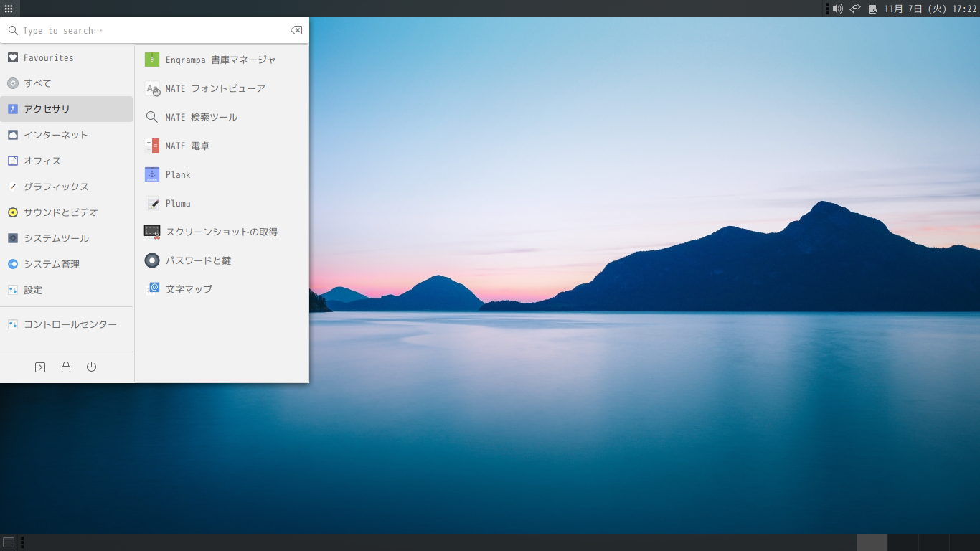Lock the screen with the padlock icon
980x551 pixels.
click(x=65, y=367)
